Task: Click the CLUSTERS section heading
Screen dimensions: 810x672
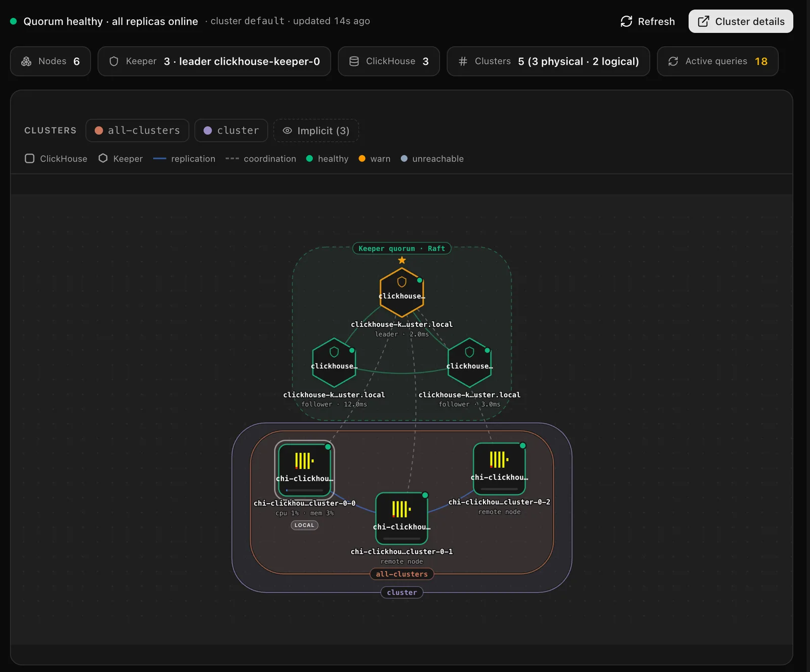Action: [x=50, y=131]
